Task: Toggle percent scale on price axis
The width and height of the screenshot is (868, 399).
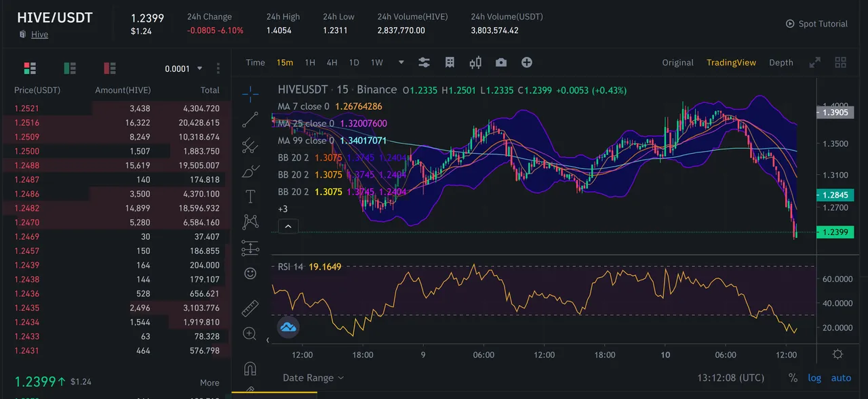Action: 793,378
